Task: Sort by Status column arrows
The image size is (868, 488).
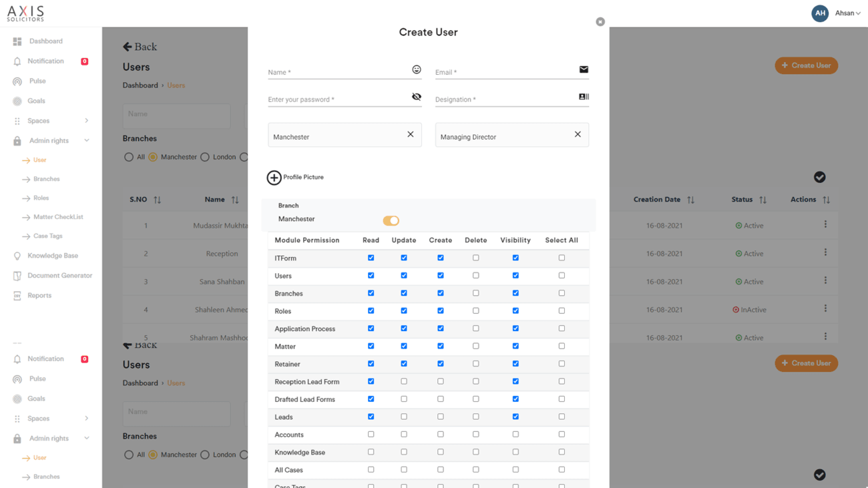Action: 763,200
